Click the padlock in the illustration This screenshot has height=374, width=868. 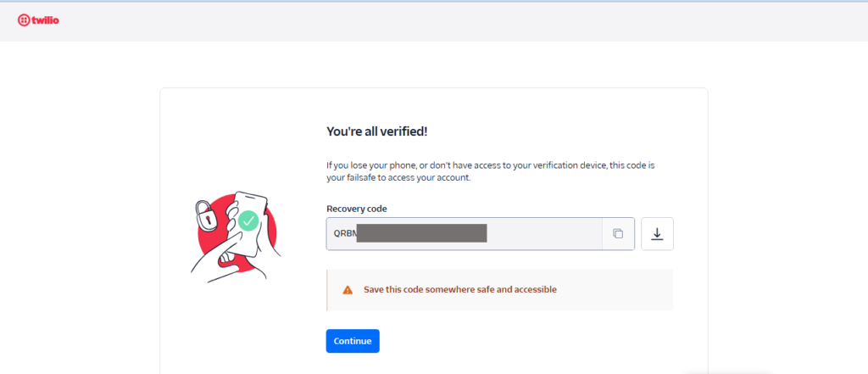[x=206, y=215]
